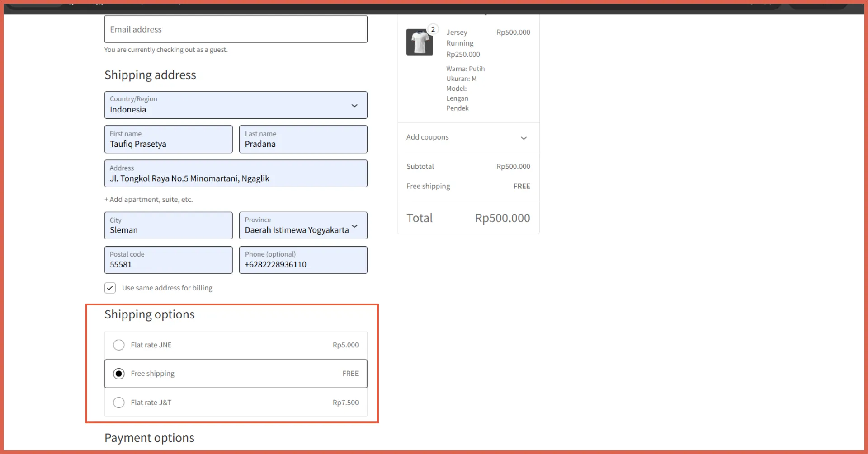Click into the First name field
This screenshot has height=454, width=868.
click(x=168, y=140)
